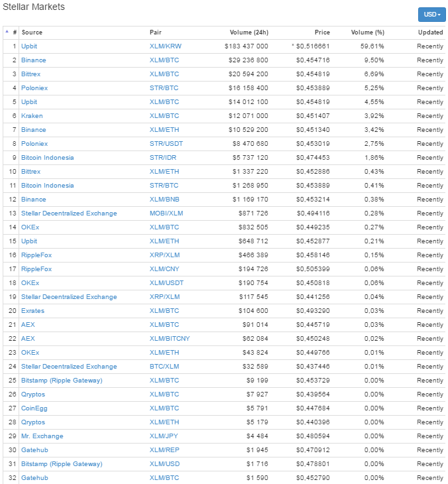Screen dimensions: 448x484
Task: Sort table by Price column header
Action: click(322, 32)
